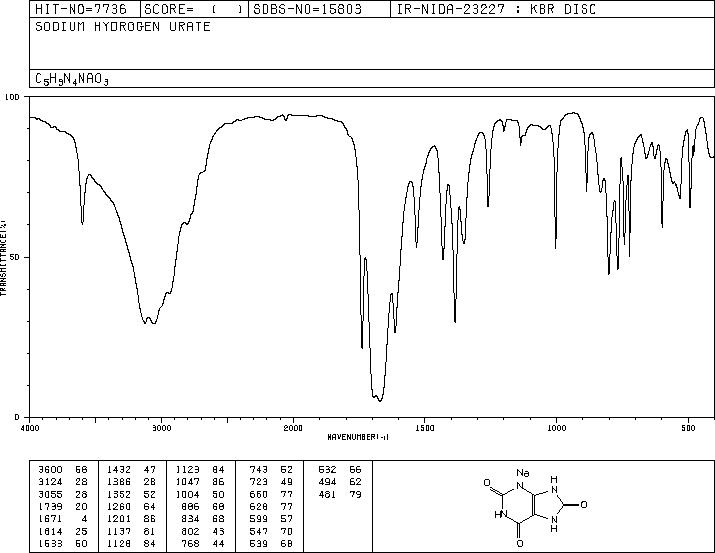This screenshot has height=553, width=715.
Task: Click the 3000 wavenumber axis label
Action: click(161, 428)
